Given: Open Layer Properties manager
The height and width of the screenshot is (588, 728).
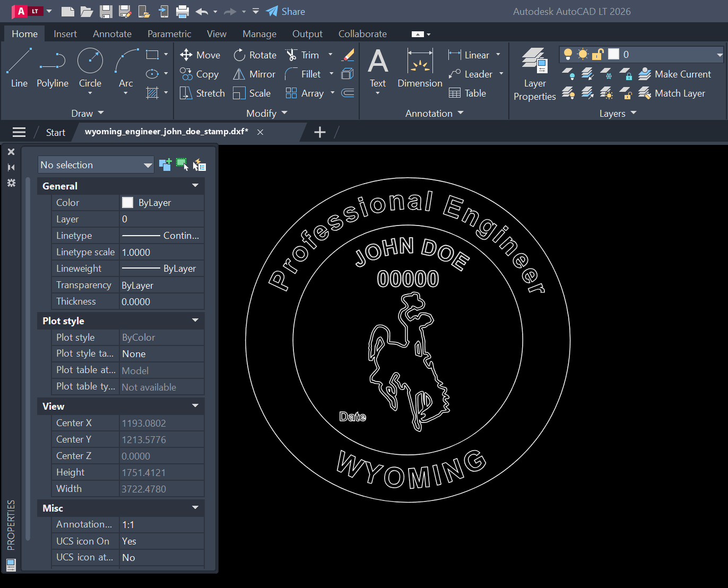Looking at the screenshot, I should tap(534, 74).
